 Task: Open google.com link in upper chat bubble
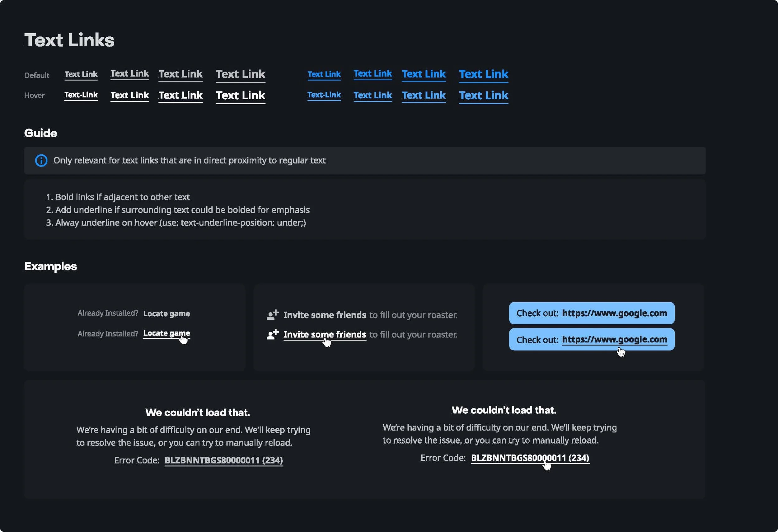click(x=614, y=313)
